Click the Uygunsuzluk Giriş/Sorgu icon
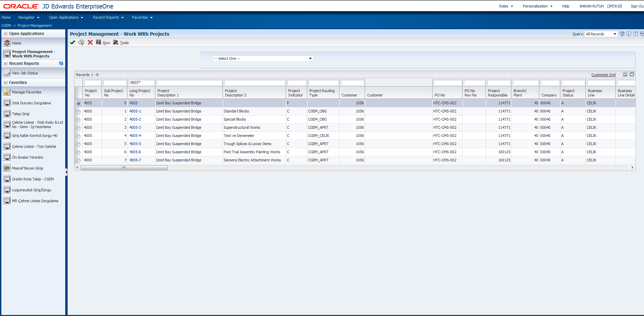Viewport: 644px width, 316px height. click(7, 190)
